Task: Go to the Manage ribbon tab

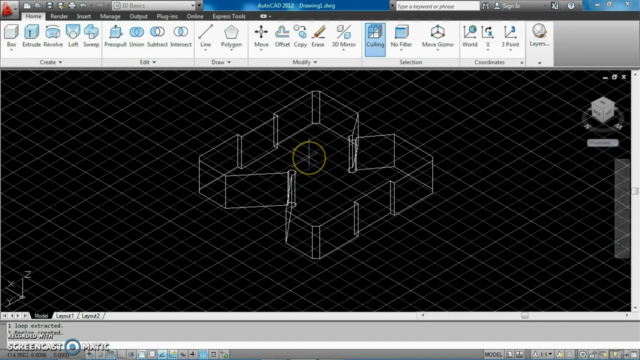Action: pos(110,16)
